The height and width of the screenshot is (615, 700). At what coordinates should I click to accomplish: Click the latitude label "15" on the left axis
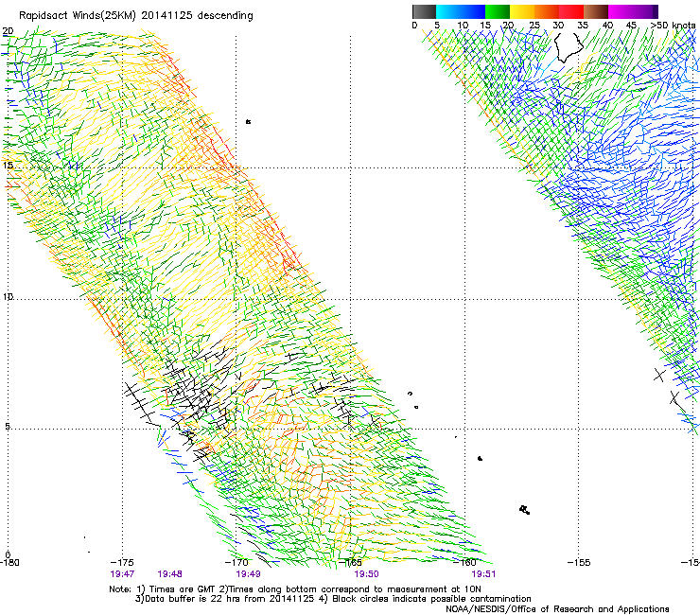point(8,166)
